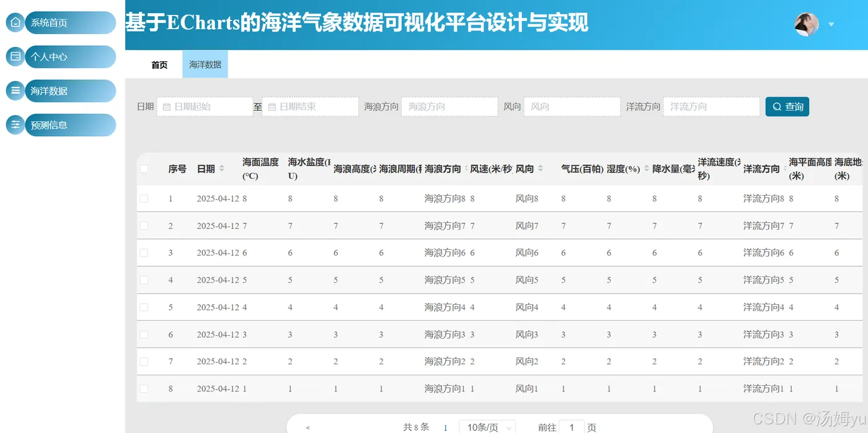The width and height of the screenshot is (868, 433).
Task: Click the 洋流方向6 cell
Action: pyautogui.click(x=764, y=253)
